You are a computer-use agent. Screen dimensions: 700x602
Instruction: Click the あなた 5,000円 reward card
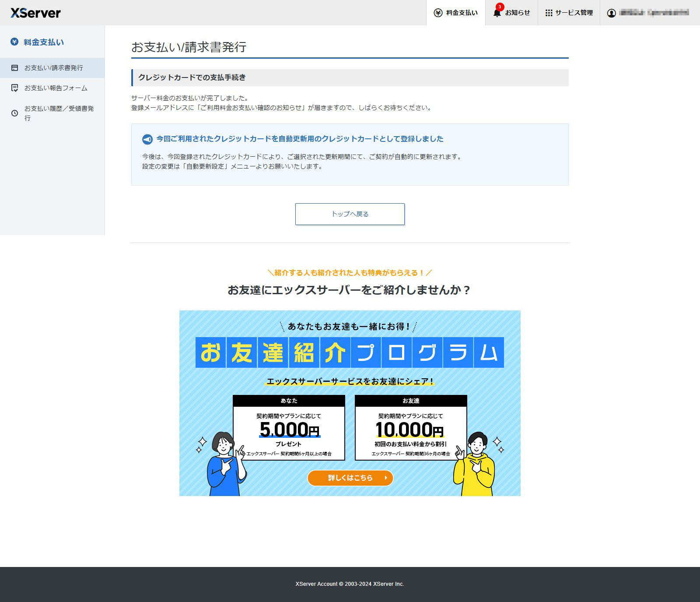point(289,428)
